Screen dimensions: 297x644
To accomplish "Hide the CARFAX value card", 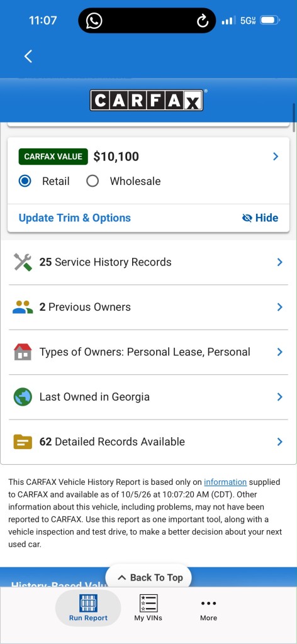I will [260, 218].
